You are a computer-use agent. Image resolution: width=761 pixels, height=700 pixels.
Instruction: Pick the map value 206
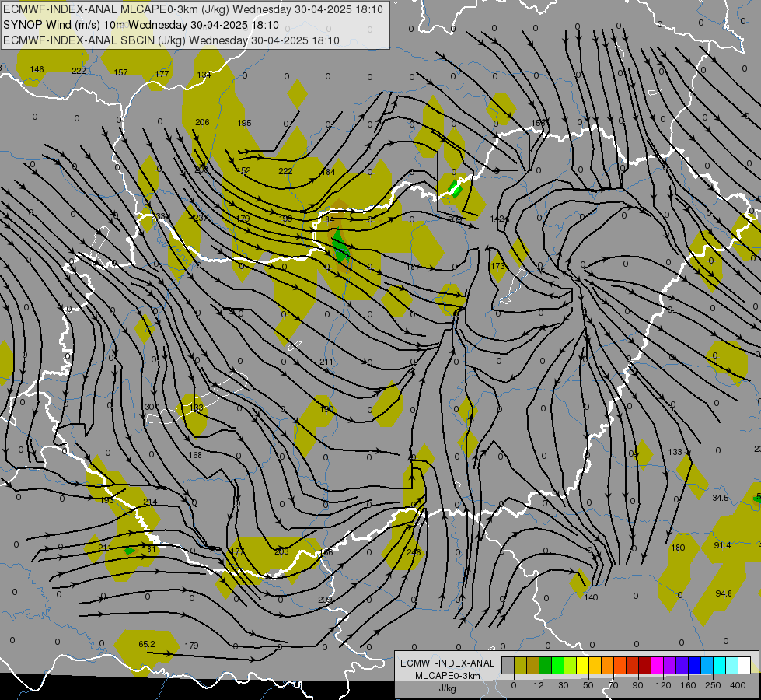pos(202,122)
